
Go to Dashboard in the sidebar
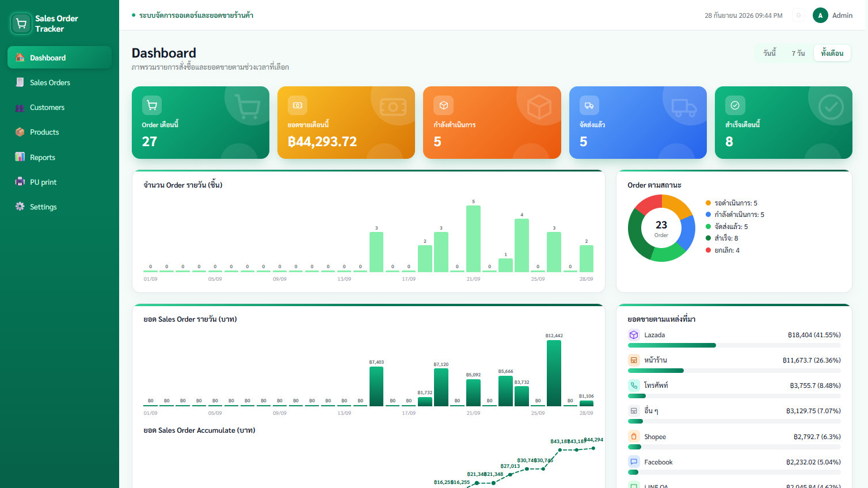(59, 58)
